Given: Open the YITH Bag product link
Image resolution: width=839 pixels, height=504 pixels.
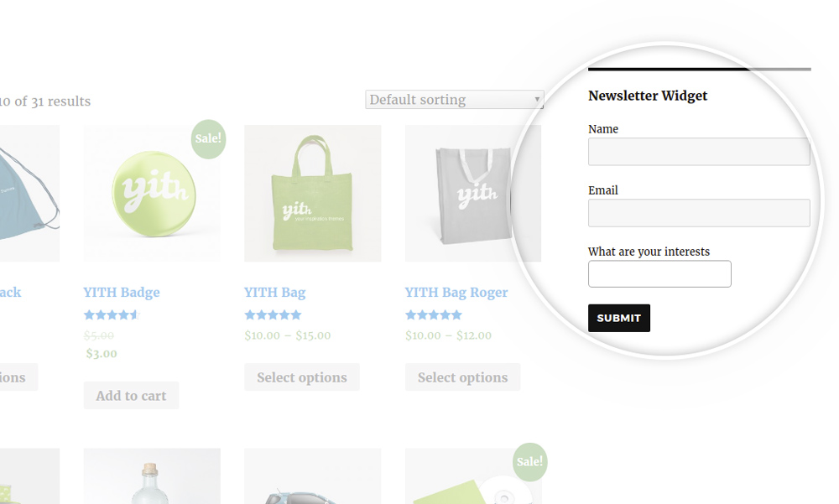Looking at the screenshot, I should click(274, 292).
